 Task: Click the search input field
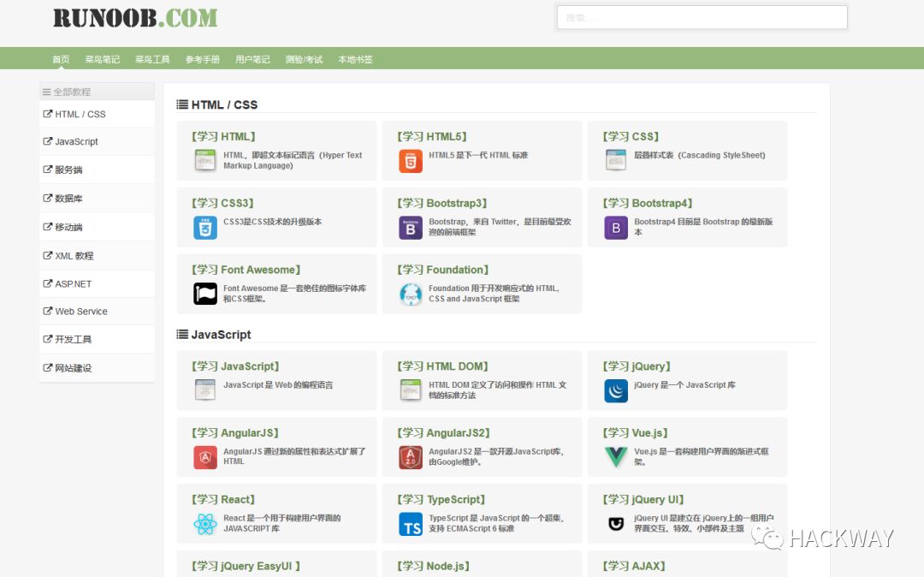702,17
